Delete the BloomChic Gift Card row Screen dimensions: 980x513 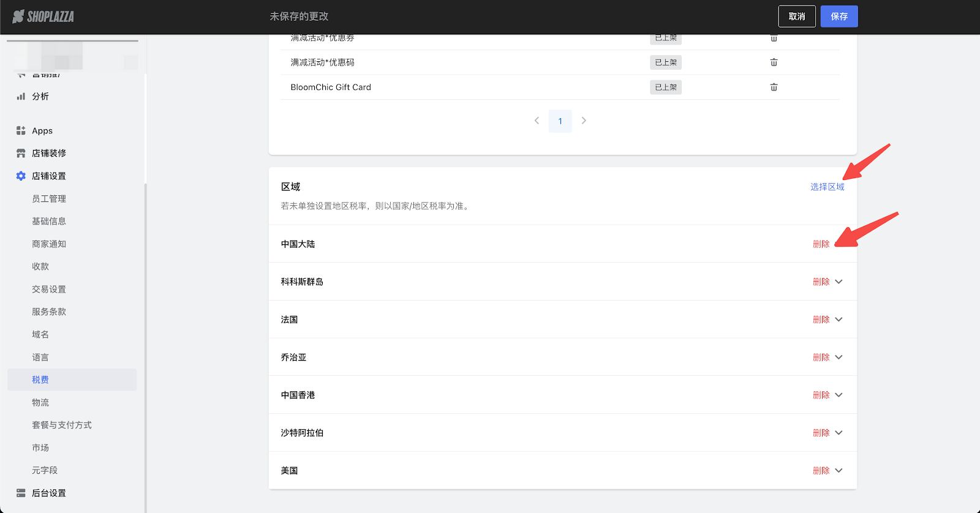pos(774,88)
